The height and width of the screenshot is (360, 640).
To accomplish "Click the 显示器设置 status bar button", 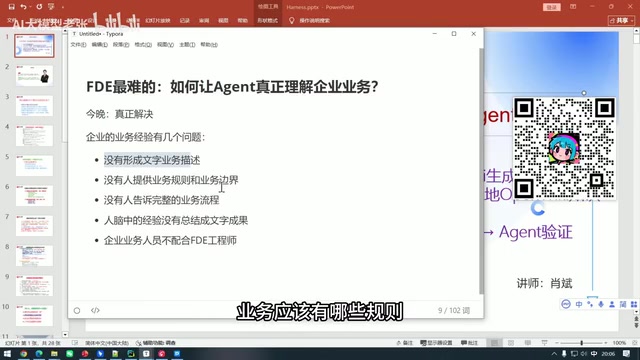I will click(436, 343).
